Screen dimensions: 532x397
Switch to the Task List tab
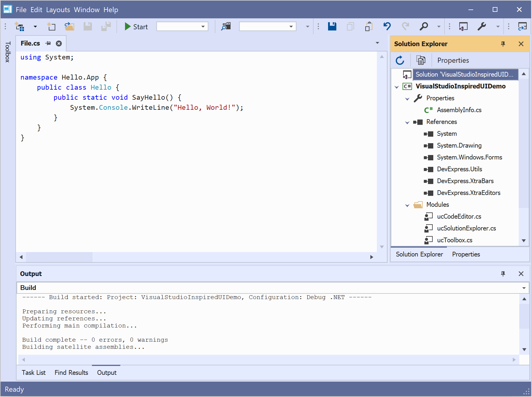pos(34,373)
